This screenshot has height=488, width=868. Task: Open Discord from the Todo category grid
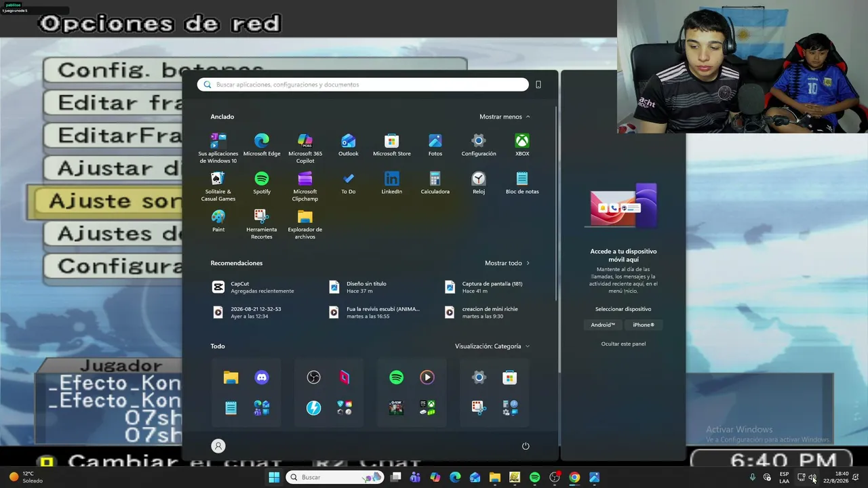[262, 378]
